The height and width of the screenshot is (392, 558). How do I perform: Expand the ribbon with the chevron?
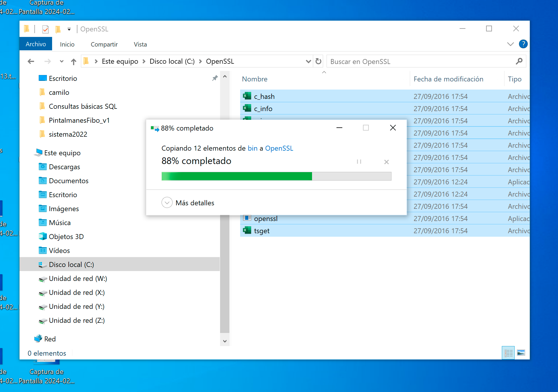pyautogui.click(x=510, y=44)
